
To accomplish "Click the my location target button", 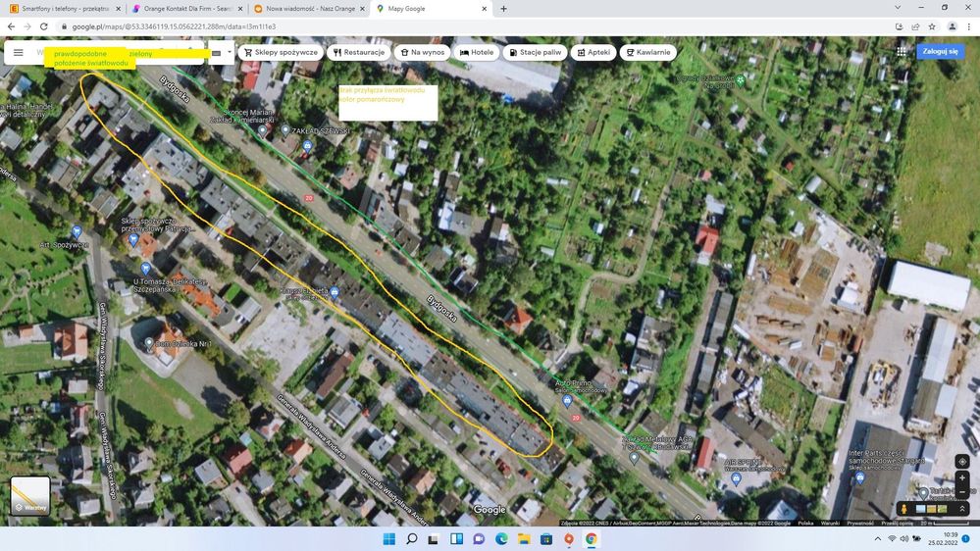I will 961,461.
